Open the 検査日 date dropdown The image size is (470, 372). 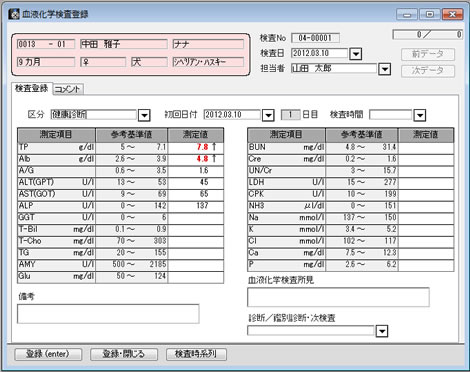356,54
